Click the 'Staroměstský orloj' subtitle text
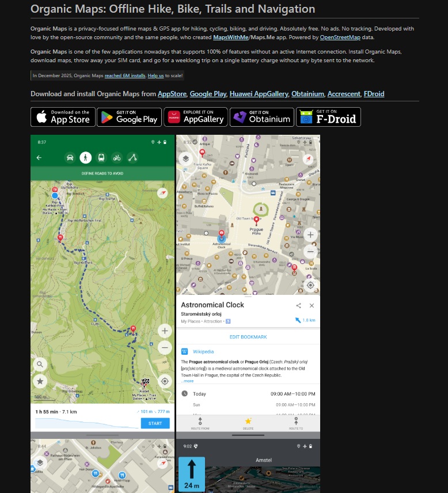This screenshot has width=448, height=493. point(201,314)
